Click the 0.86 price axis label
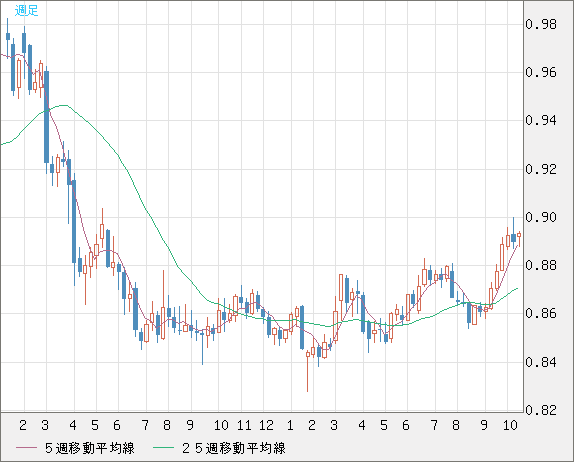Screen dimensions: 574x462 [x=541, y=314]
